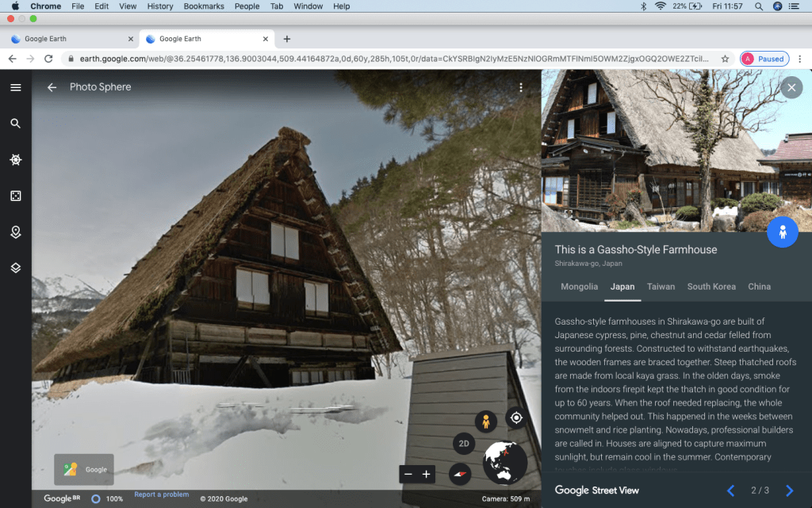The width and height of the screenshot is (812, 508).
Task: Select the South Korea tab
Action: (x=711, y=287)
